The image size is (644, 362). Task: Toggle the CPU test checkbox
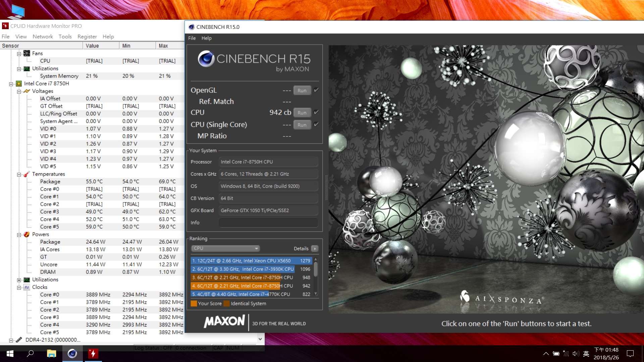316,112
